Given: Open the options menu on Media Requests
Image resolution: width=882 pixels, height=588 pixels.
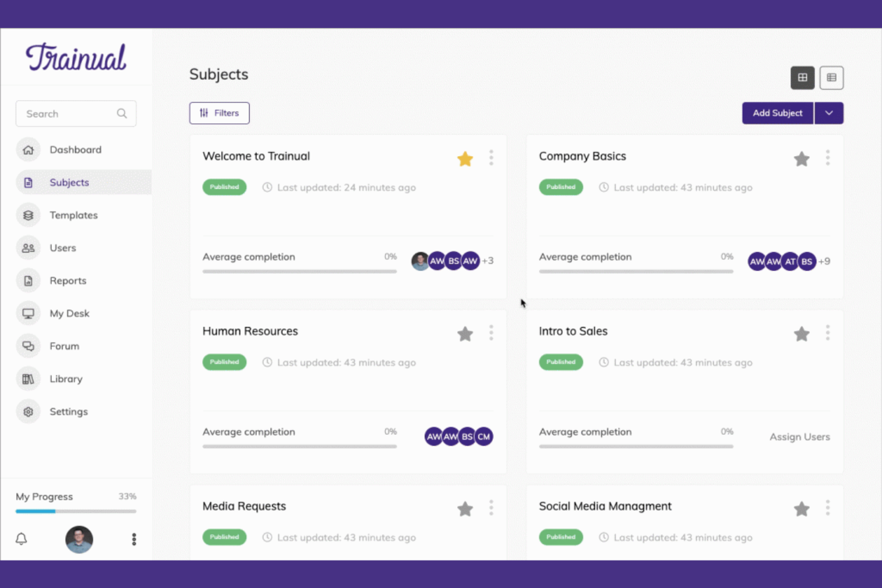Looking at the screenshot, I should tap(492, 508).
